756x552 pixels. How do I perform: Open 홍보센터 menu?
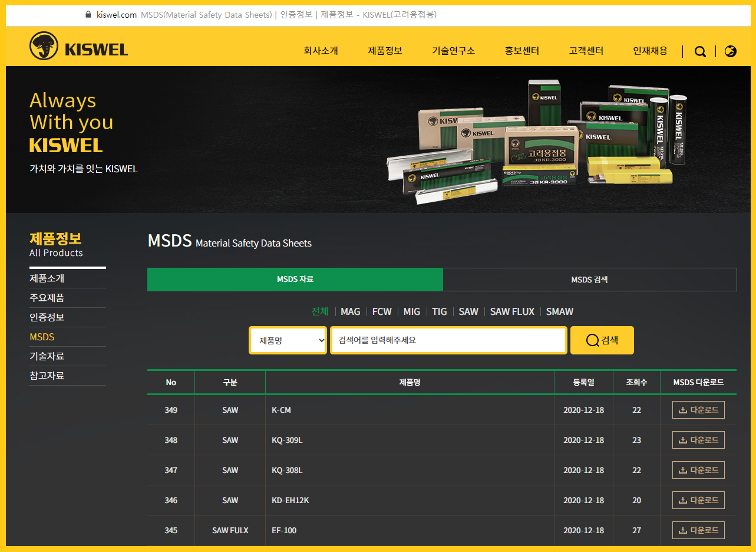click(522, 51)
